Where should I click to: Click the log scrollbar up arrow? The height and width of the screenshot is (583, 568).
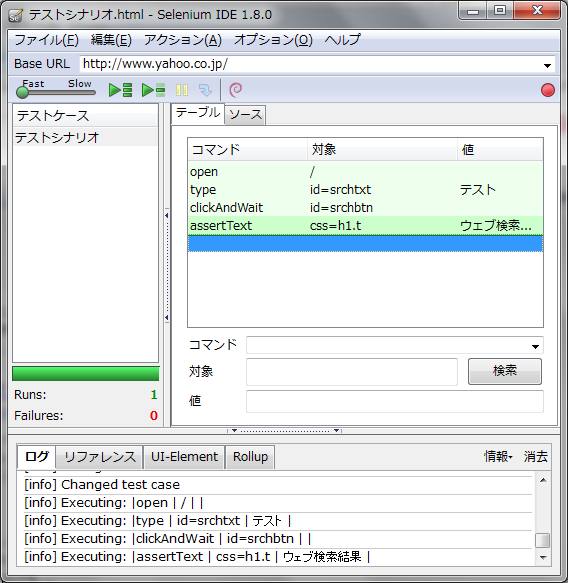(x=543, y=480)
